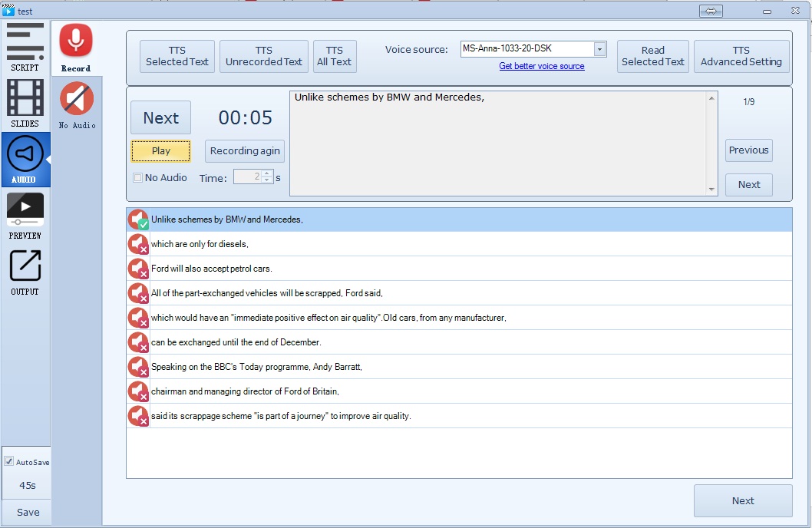This screenshot has width=812, height=528.
Task: Click the red Record microphone icon
Action: pyautogui.click(x=76, y=41)
